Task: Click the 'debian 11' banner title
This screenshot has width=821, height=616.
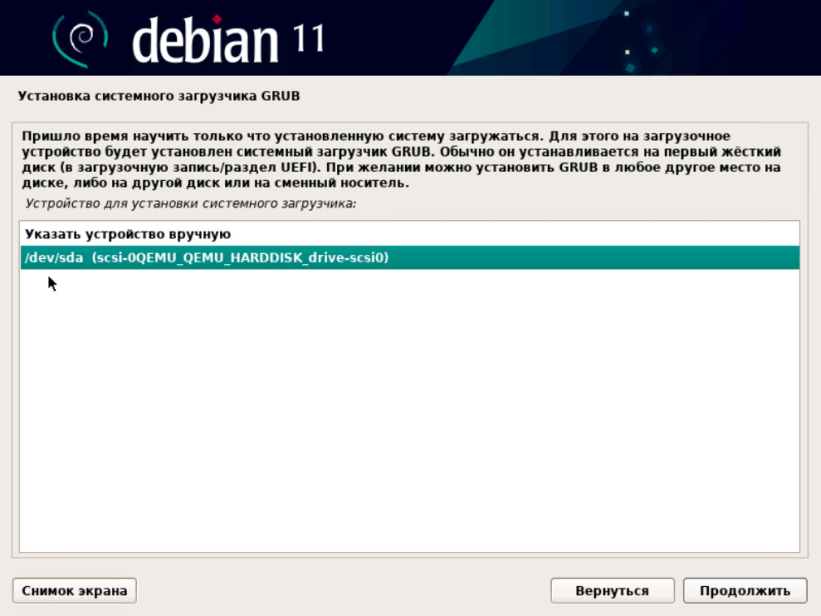Action: point(228,39)
